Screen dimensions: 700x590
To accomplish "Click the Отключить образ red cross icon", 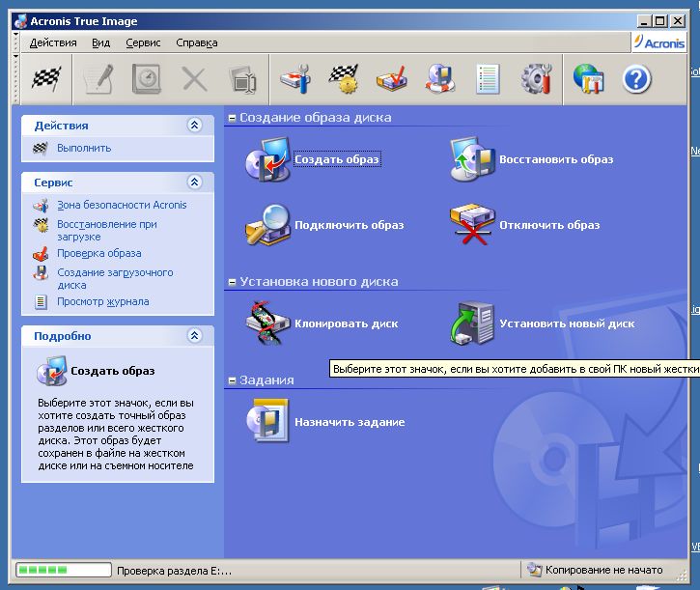I will coord(472,225).
